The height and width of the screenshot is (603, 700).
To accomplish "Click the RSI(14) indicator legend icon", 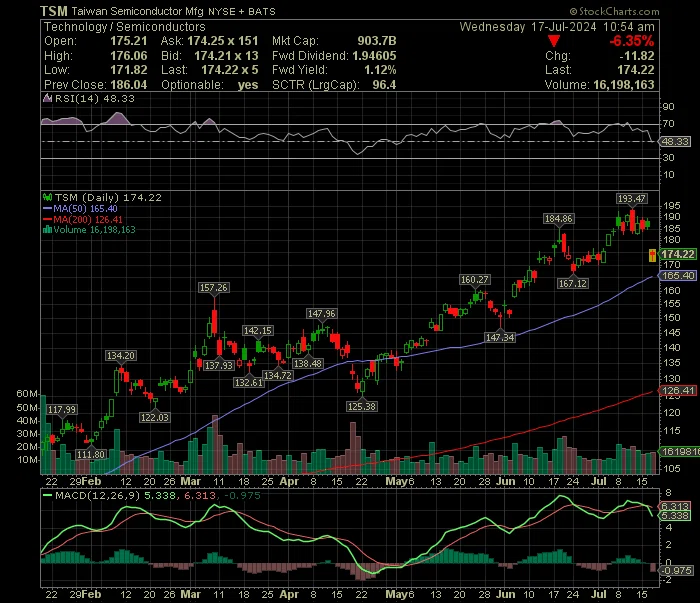I will (47, 98).
